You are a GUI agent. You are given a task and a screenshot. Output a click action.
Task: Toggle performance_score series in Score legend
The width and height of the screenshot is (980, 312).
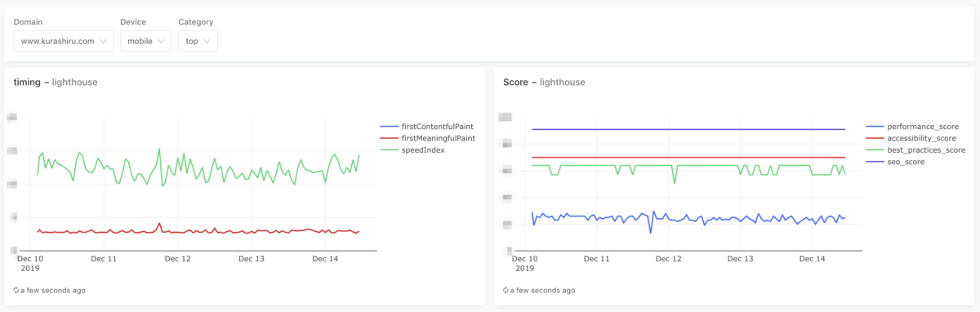point(912,127)
